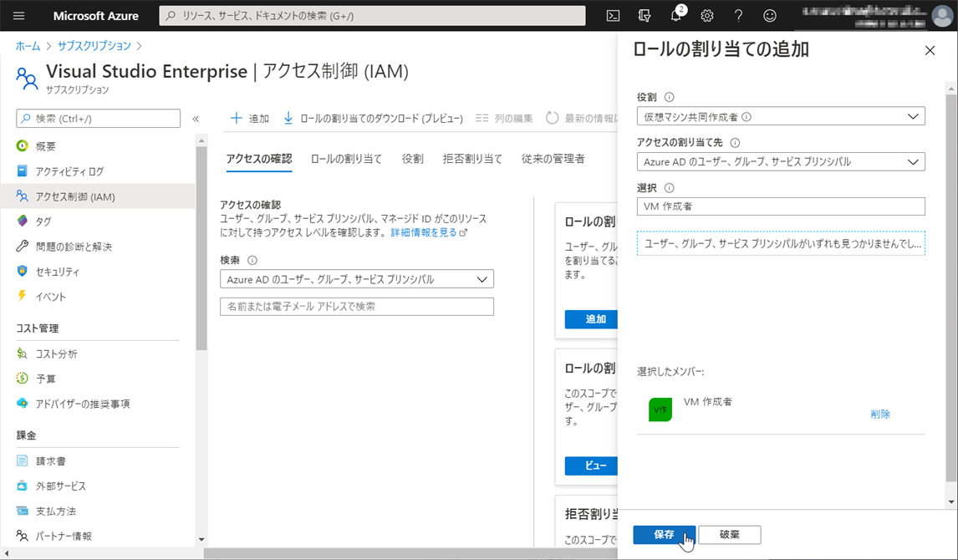Screen dimensions: 958x560
Task: Open the hamburger portal menu
Action: tap(19, 16)
